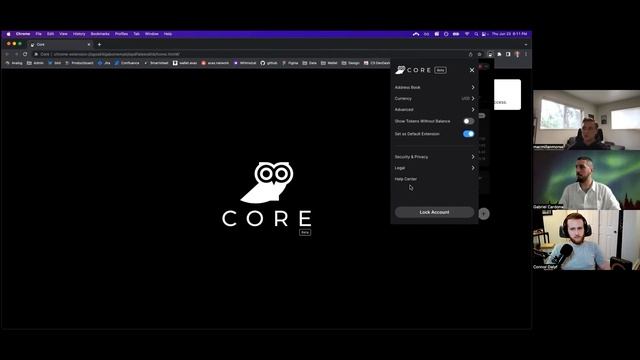Open the Figma bookmark
Screen dimensions: 640x360
coord(290,63)
